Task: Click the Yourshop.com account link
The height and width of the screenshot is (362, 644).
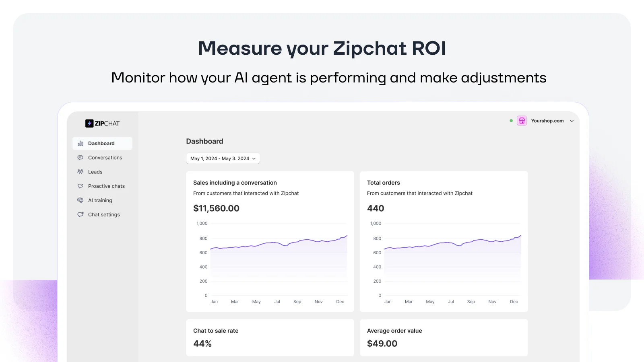Action: [547, 121]
